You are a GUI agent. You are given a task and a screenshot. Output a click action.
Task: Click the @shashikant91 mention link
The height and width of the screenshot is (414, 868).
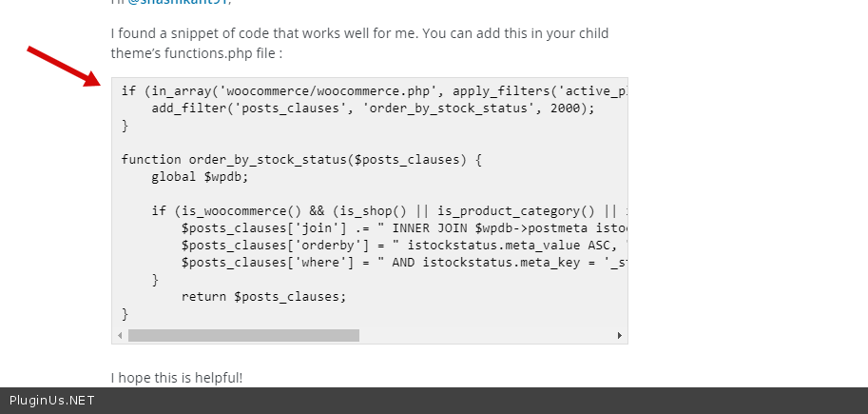[x=179, y=3]
